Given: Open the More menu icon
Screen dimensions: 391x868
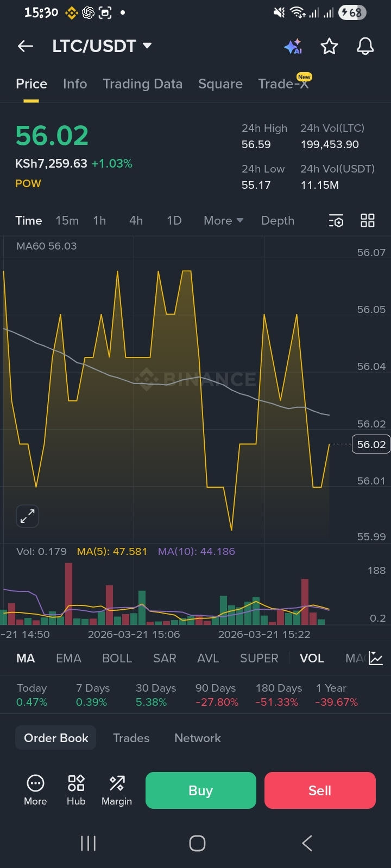Looking at the screenshot, I should point(35,790).
